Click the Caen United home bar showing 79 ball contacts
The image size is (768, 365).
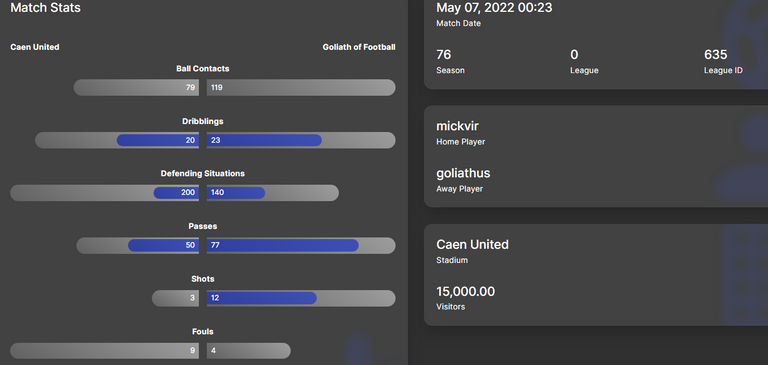click(x=136, y=88)
